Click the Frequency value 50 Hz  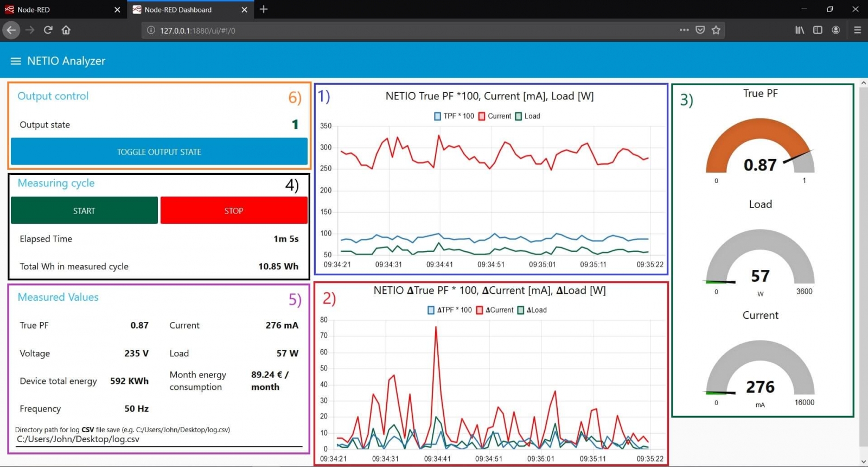[x=136, y=409]
